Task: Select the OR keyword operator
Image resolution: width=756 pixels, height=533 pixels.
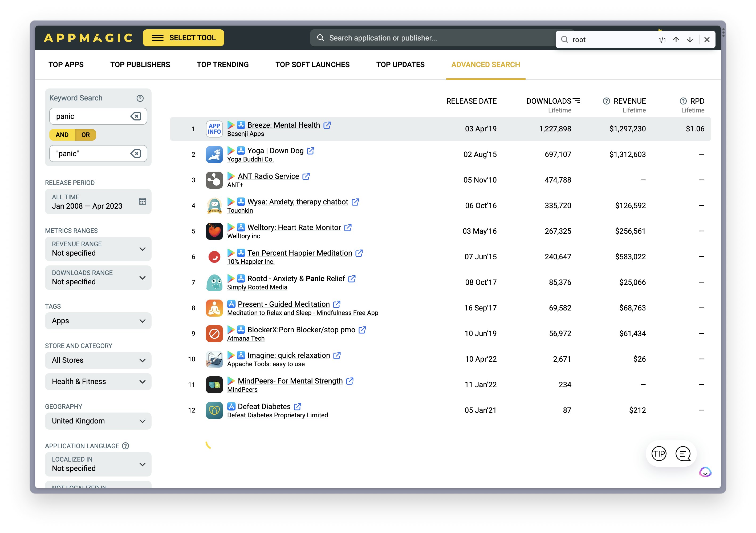Action: [x=86, y=135]
